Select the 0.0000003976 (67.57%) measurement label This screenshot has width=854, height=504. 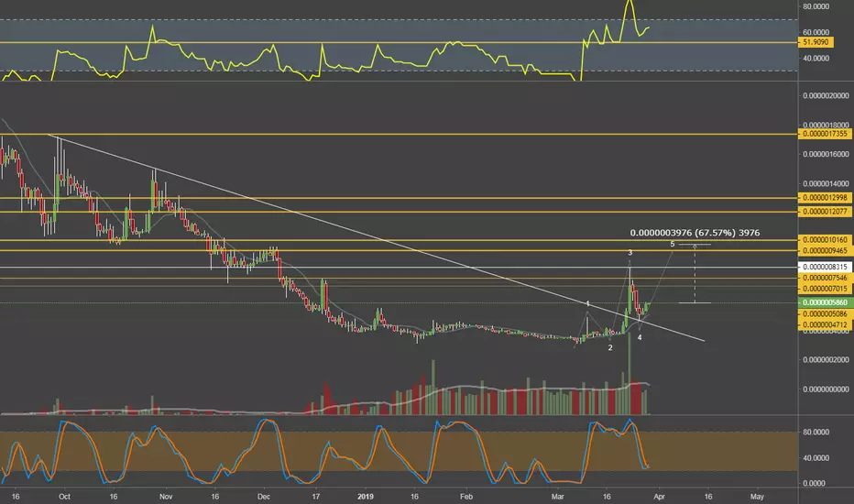[x=695, y=233]
